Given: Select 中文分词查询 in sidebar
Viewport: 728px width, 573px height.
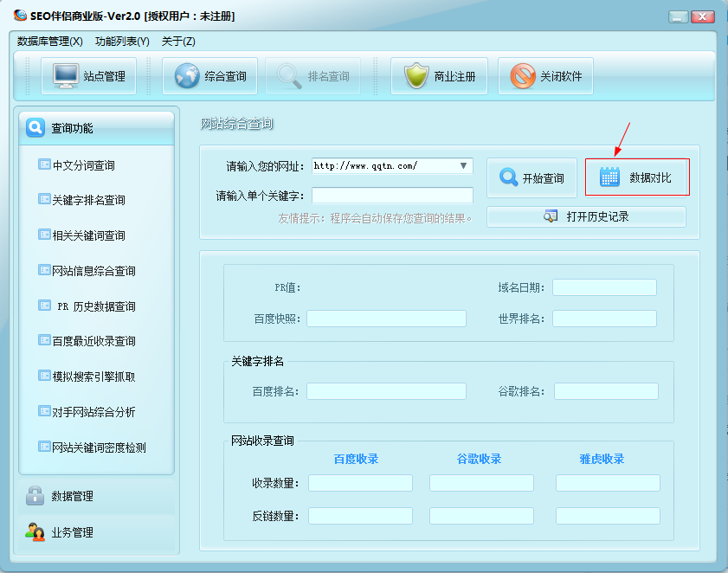Looking at the screenshot, I should [84, 165].
